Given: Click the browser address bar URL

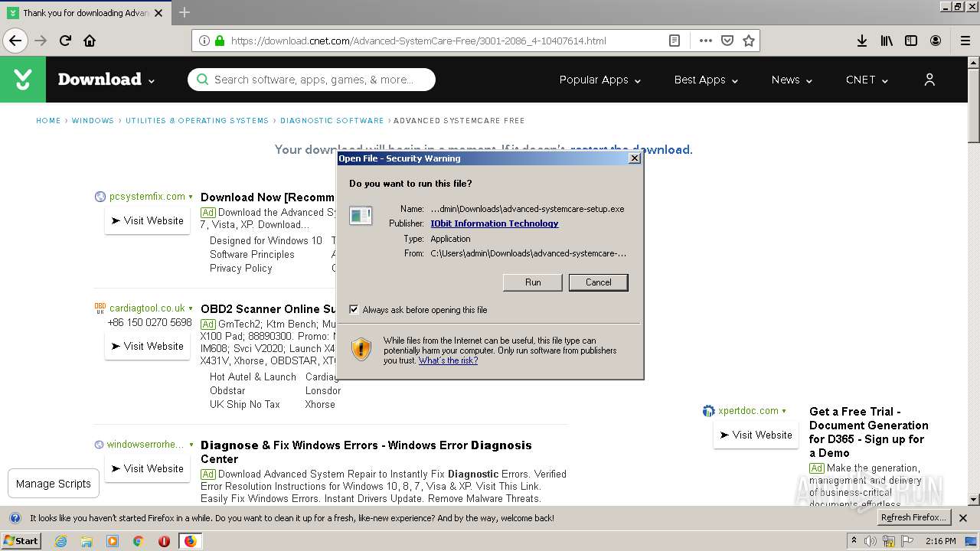Looking at the screenshot, I should pyautogui.click(x=418, y=41).
